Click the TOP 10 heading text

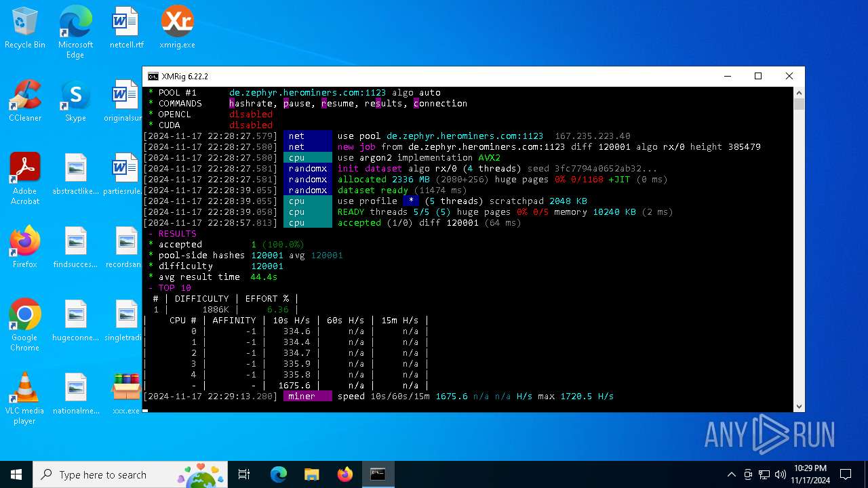(172, 288)
